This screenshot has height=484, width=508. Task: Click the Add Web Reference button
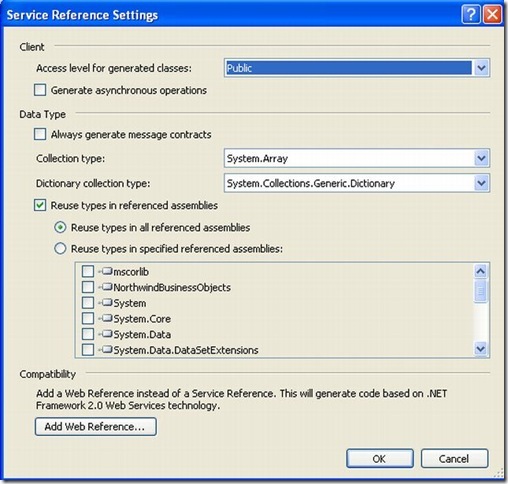pyautogui.click(x=96, y=427)
